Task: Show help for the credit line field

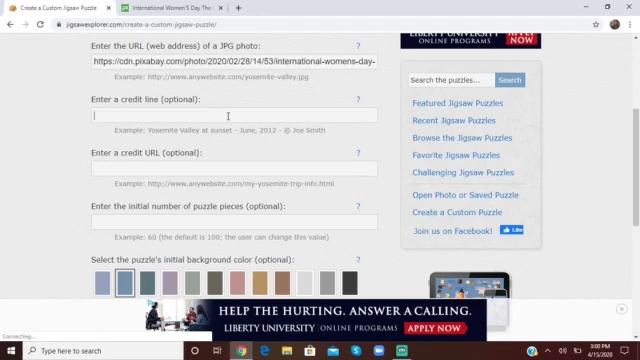Action: 358,99
